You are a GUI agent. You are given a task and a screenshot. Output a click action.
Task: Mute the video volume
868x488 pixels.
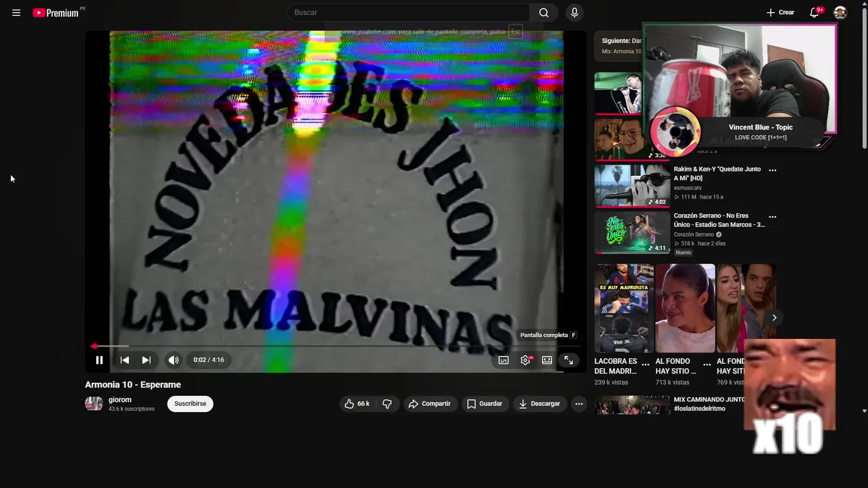click(x=174, y=360)
